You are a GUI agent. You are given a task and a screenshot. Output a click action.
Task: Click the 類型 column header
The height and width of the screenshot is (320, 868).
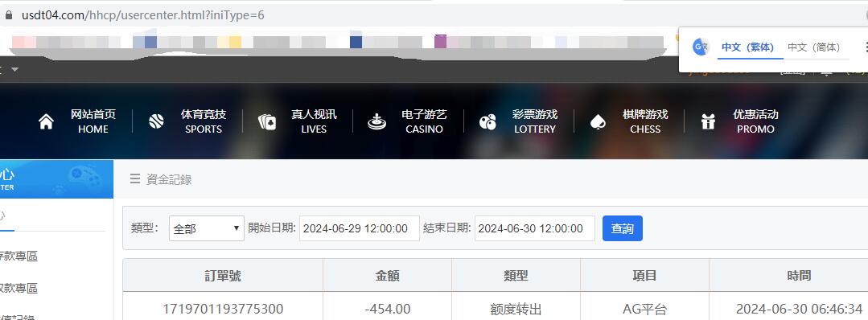point(516,275)
